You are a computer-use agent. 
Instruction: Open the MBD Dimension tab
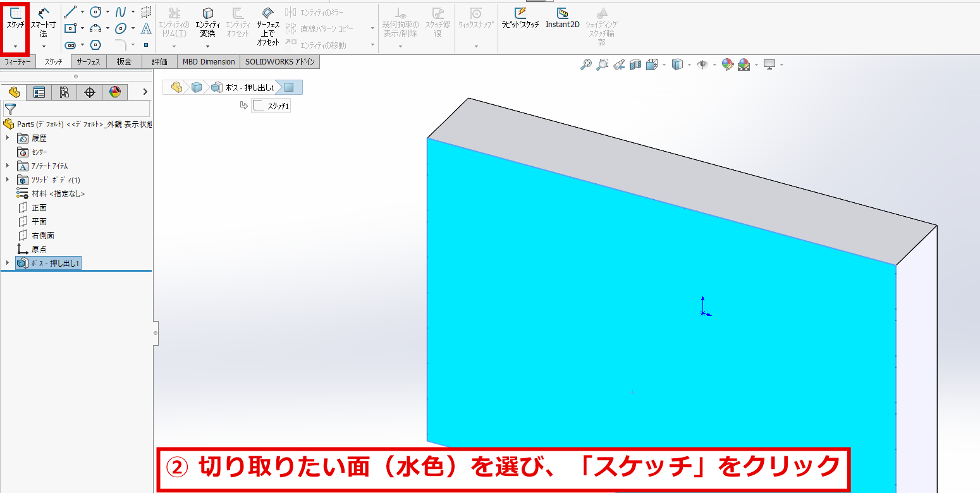click(209, 62)
